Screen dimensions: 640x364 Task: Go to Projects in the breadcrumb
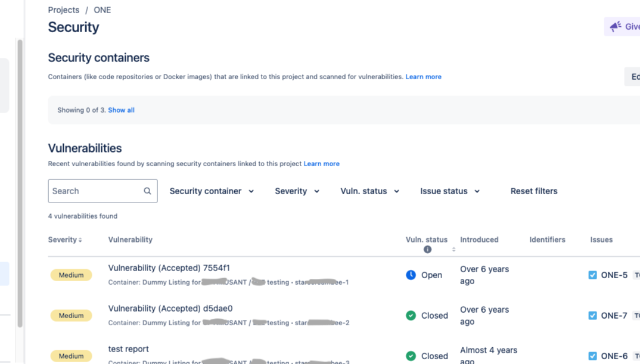[x=63, y=10]
